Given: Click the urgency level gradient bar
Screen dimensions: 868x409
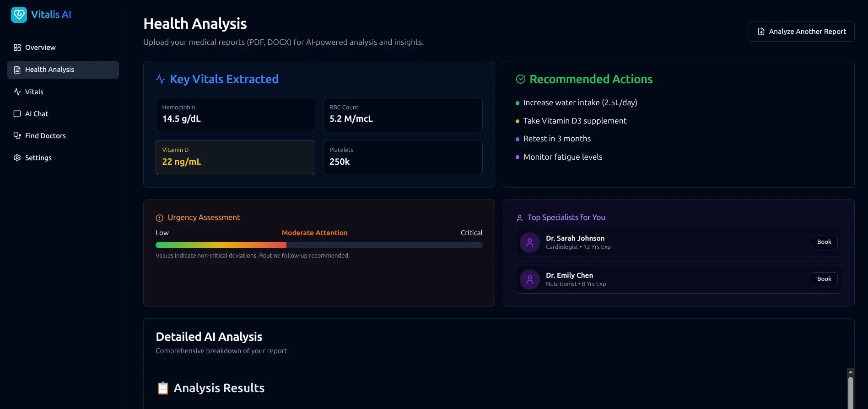Looking at the screenshot, I should point(318,245).
